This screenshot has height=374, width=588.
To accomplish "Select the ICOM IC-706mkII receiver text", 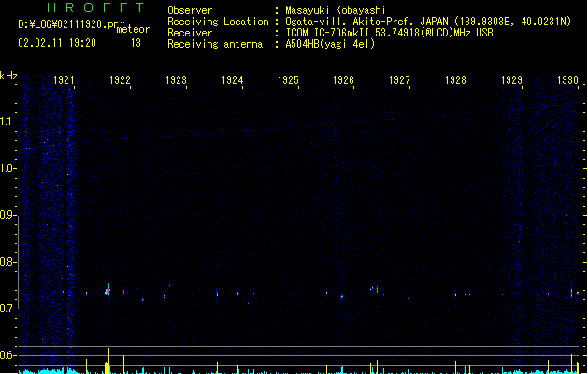I will (389, 33).
